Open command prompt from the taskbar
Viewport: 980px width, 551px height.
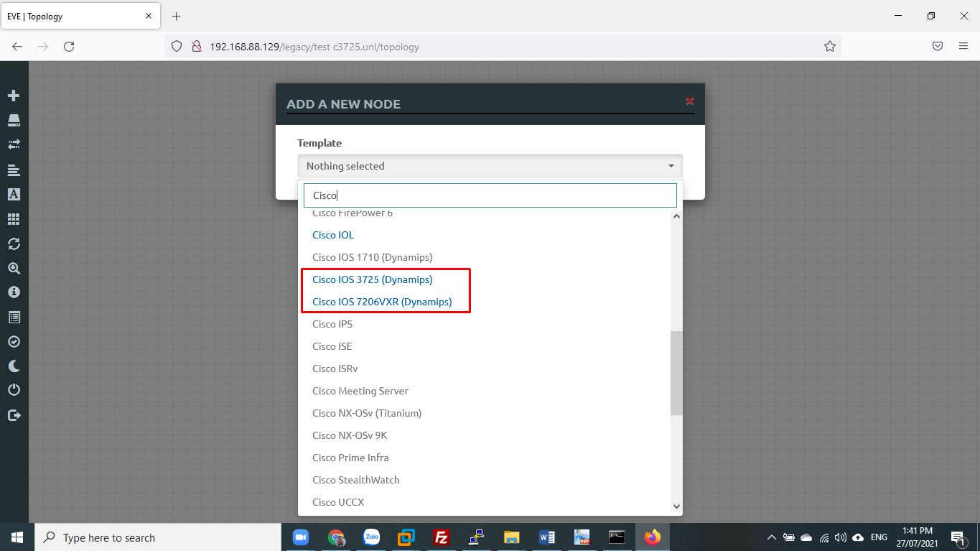click(617, 537)
